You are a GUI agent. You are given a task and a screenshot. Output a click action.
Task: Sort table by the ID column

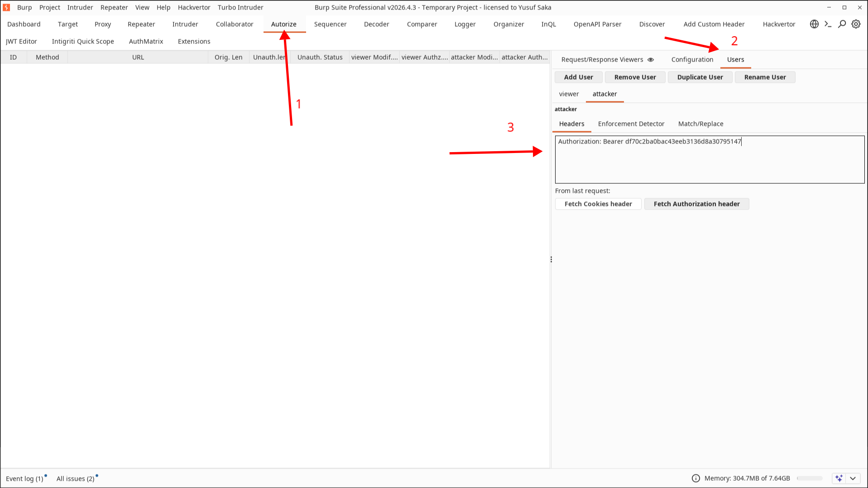[14, 57]
